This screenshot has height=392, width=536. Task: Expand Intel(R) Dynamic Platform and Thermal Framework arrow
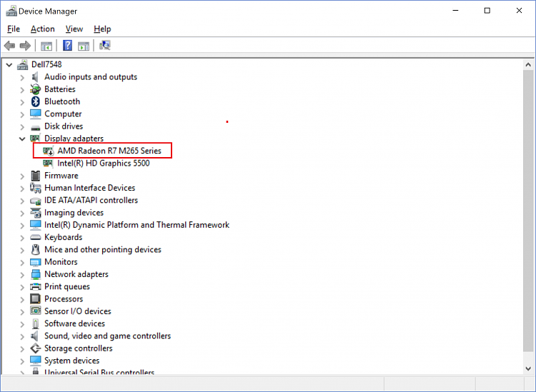click(22, 226)
